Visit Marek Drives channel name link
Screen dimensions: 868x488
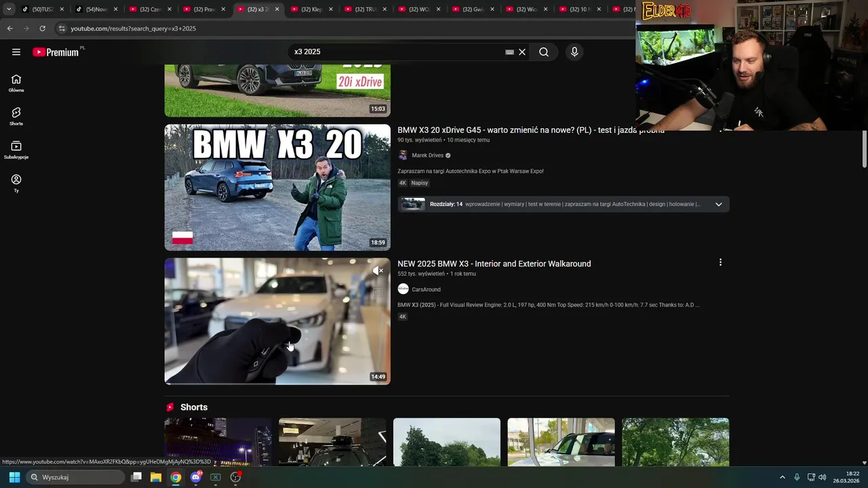[x=427, y=155]
